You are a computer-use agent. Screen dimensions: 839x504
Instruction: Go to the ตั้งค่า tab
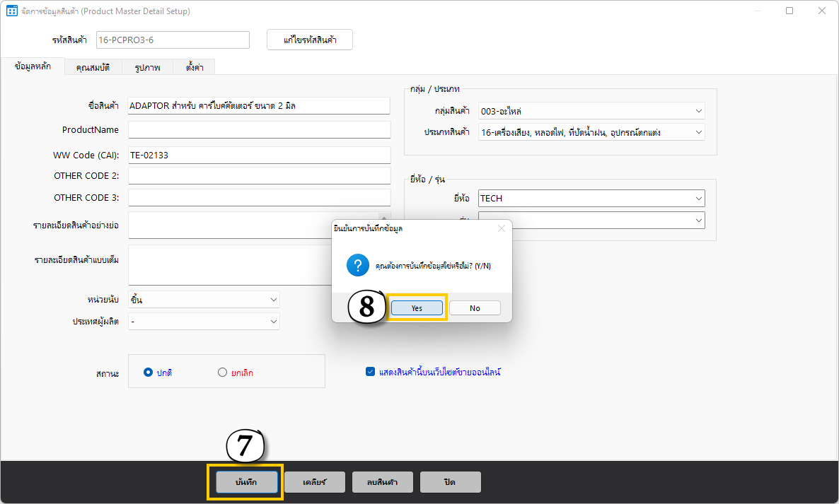[195, 67]
